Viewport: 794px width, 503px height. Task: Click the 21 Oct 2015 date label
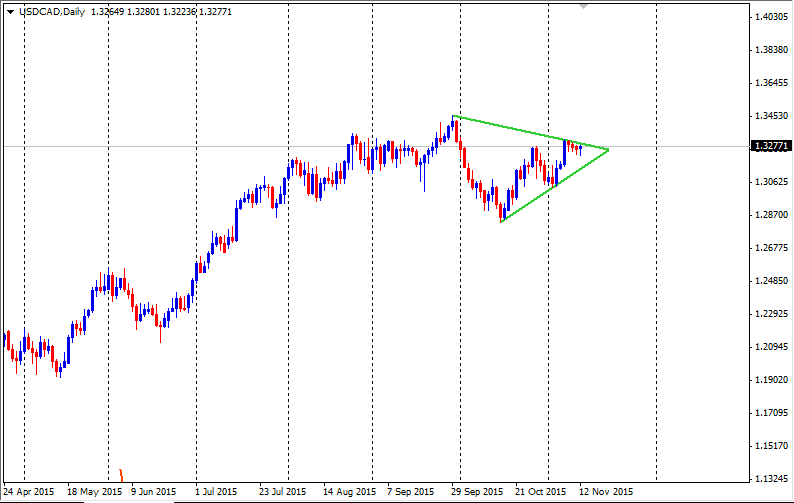click(541, 491)
